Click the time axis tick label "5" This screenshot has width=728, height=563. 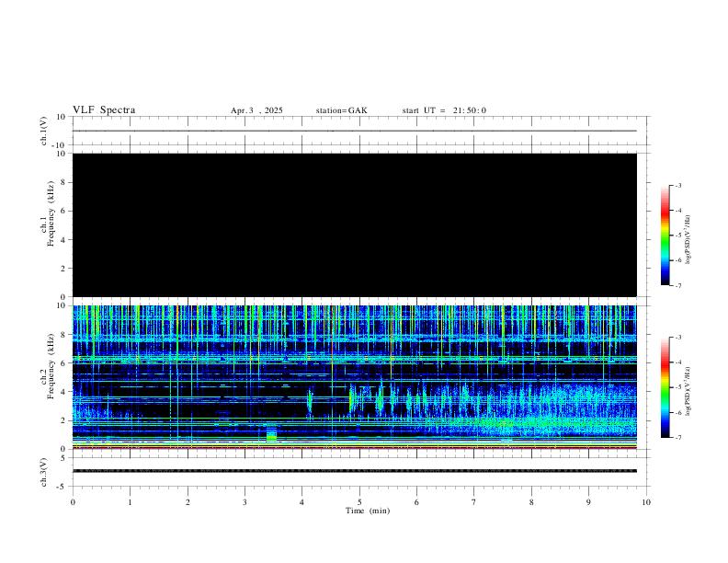tap(359, 502)
